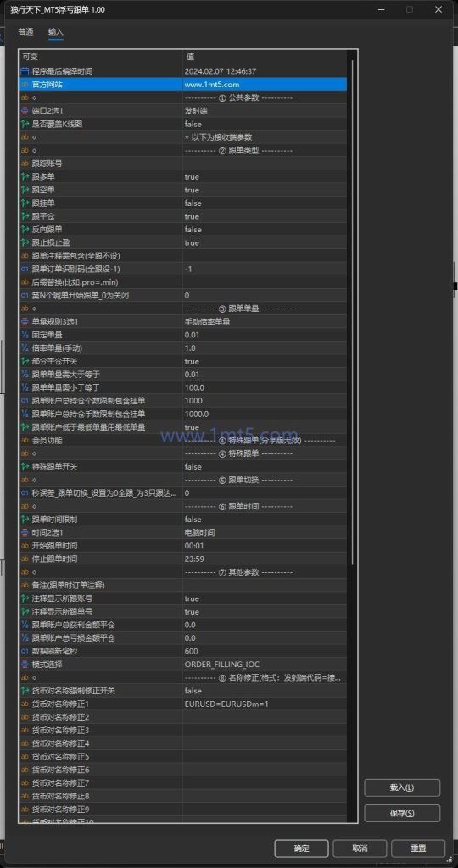Screen dimensions: 458x868
Task: Click the enum icon beside 单量规则3选1
Action: [x=25, y=321]
